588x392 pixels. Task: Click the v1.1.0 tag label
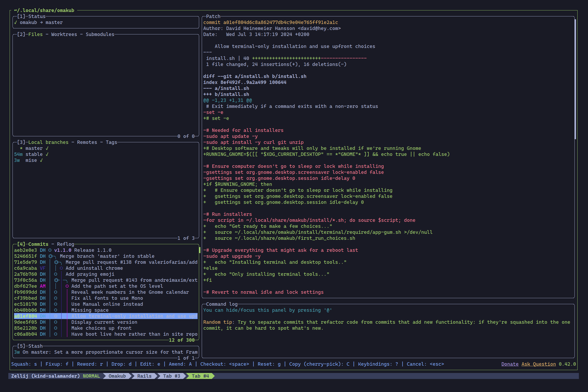63,250
